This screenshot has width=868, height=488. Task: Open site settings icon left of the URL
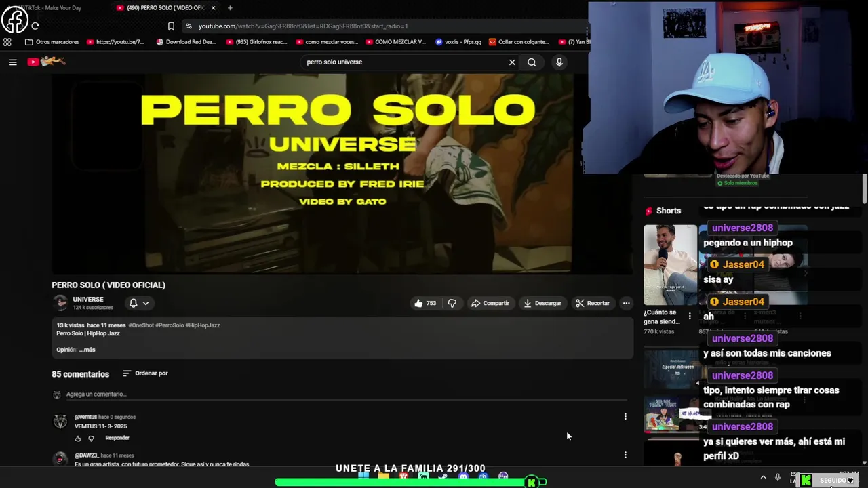click(x=189, y=26)
